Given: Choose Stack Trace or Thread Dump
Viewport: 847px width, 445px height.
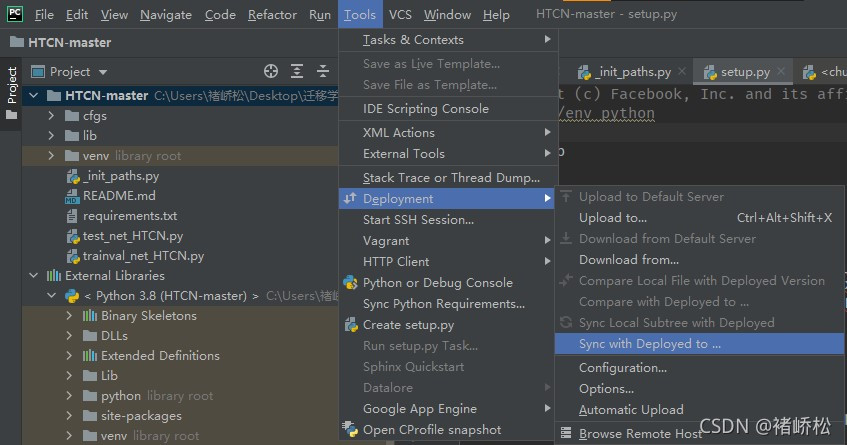Looking at the screenshot, I should pos(448,177).
